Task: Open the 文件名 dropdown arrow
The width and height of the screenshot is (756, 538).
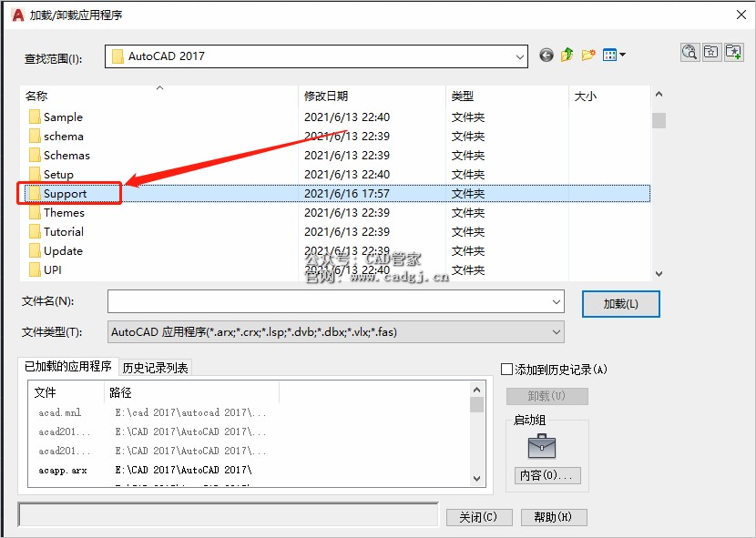Action: coord(557,302)
